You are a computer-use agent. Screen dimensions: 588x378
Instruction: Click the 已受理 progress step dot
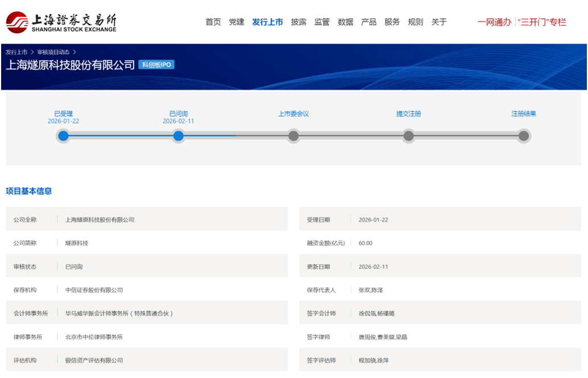[x=63, y=135]
